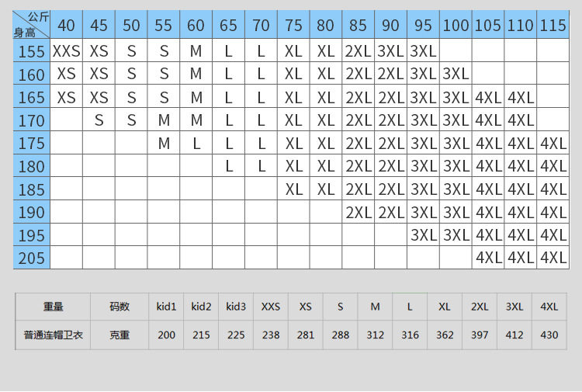Screen dimensions: 582x392
Task: Select the XXS cell in the 155 row
Action: coord(67,50)
